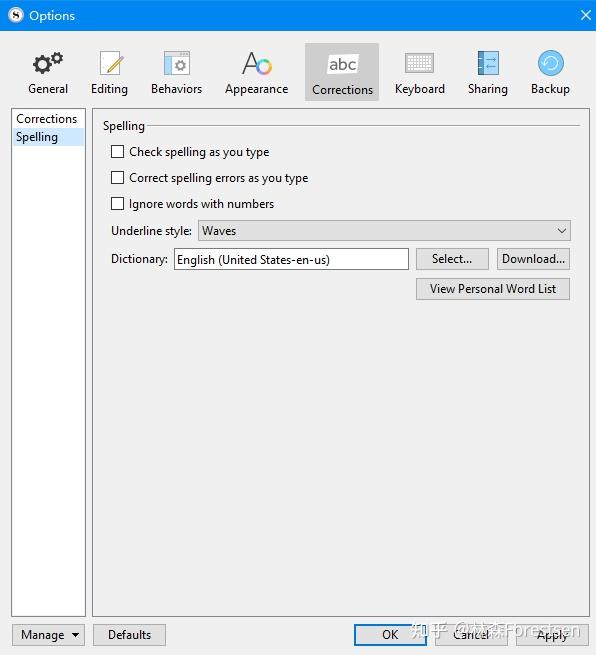Select Corrections in the left sidebar list

click(47, 119)
